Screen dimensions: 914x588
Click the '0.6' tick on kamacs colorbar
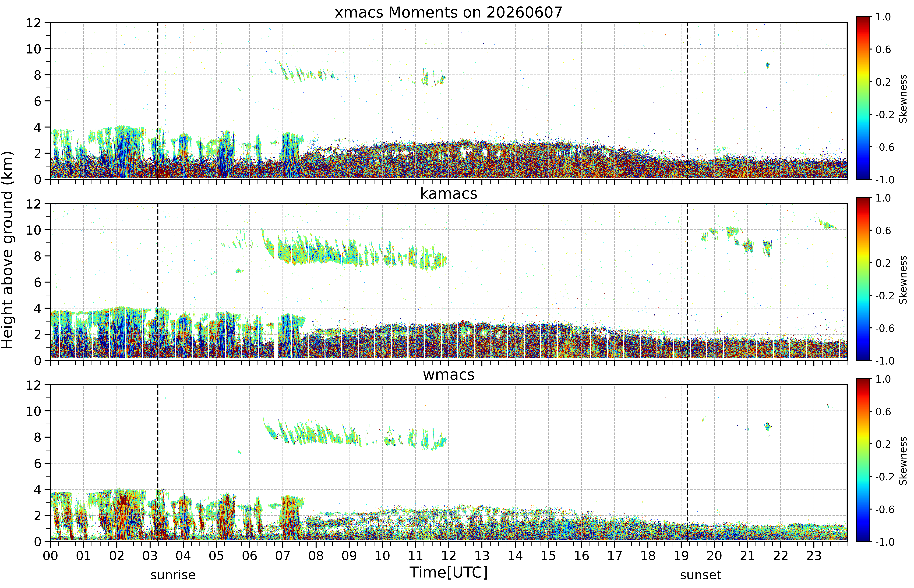pyautogui.click(x=883, y=230)
